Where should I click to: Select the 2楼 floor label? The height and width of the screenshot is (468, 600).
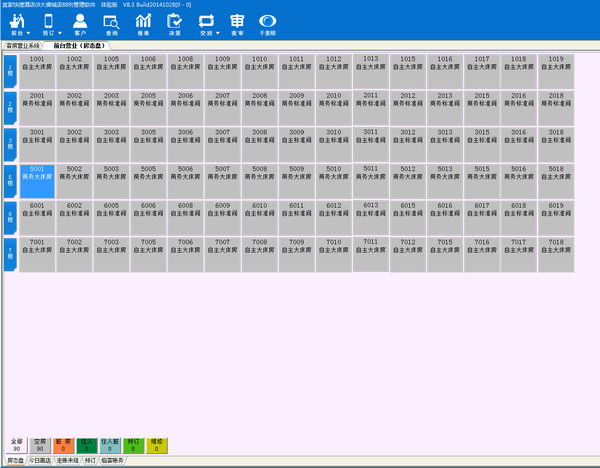[10, 108]
